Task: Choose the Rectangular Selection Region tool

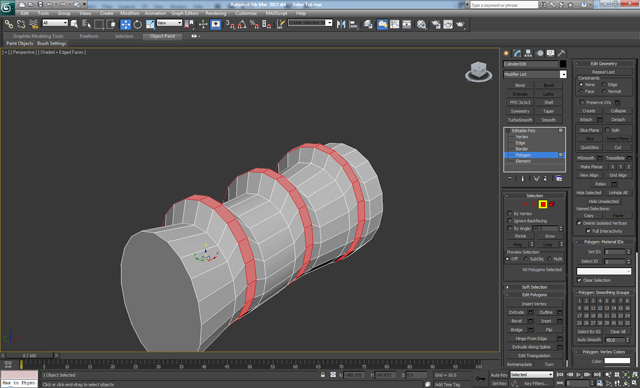Action: [99, 24]
